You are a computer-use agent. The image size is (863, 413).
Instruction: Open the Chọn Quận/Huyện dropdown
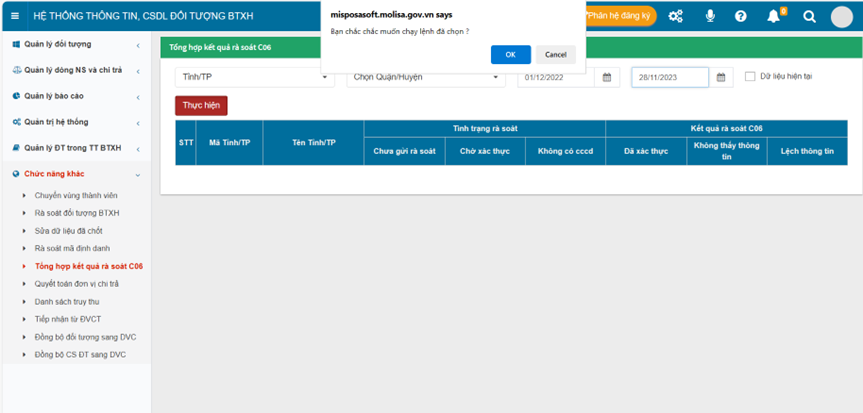(426, 78)
